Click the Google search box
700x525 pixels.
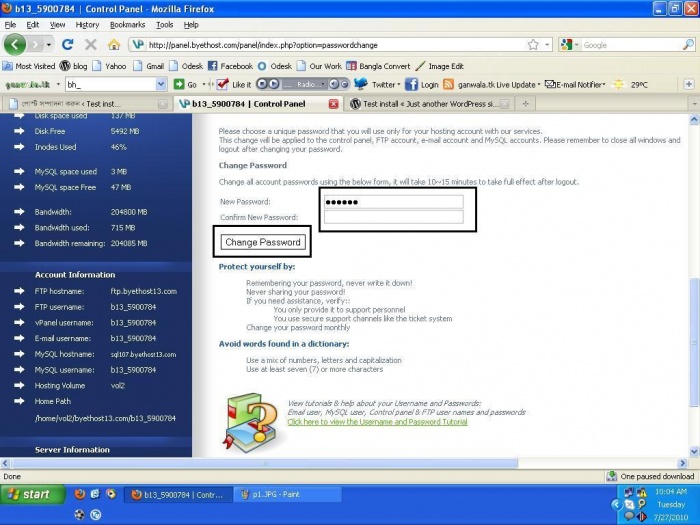click(x=631, y=45)
